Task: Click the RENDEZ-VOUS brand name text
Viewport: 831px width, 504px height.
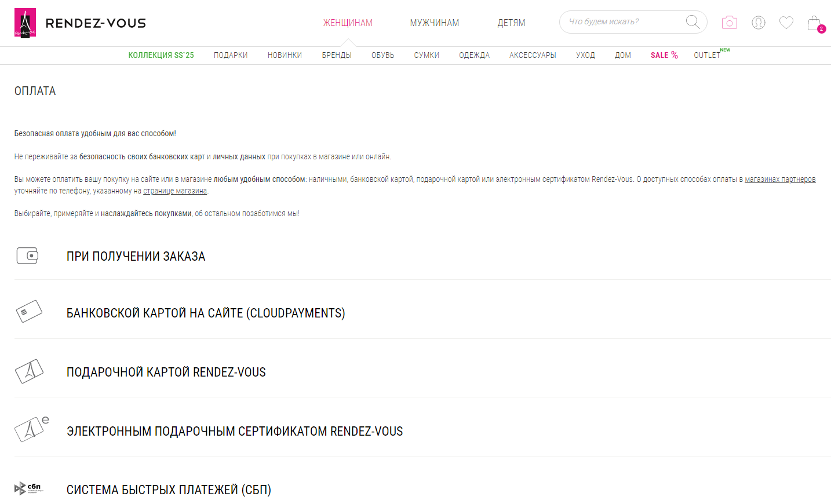Action: click(x=96, y=23)
